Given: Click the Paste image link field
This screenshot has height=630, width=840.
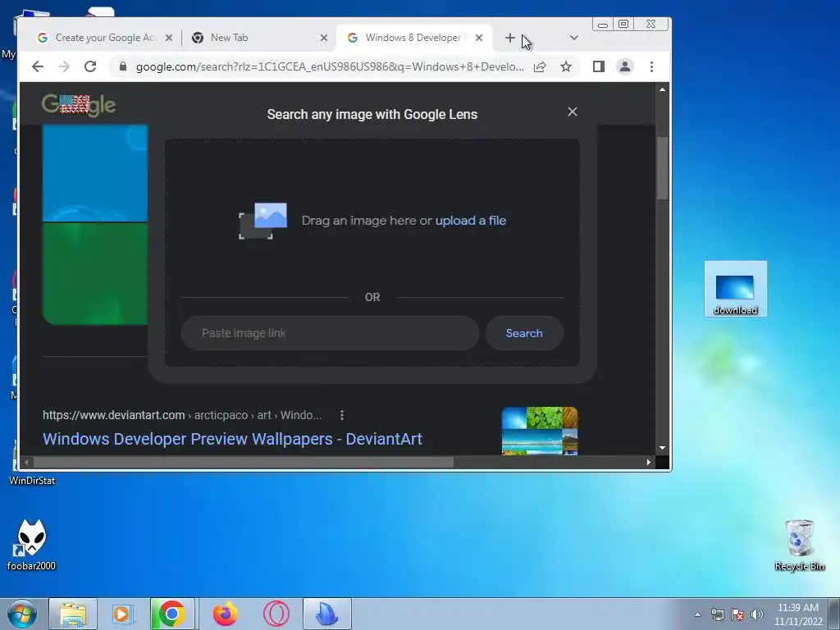Looking at the screenshot, I should (330, 333).
